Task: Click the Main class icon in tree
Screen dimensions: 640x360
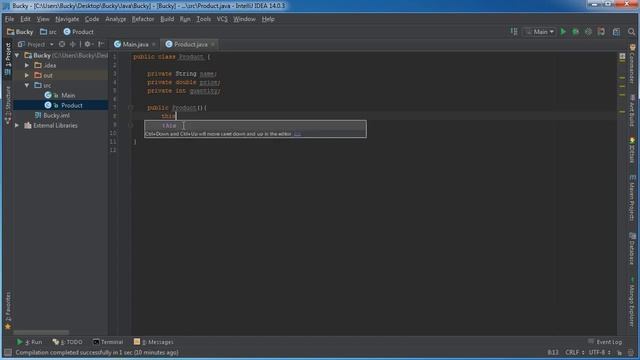Action: tap(48, 95)
